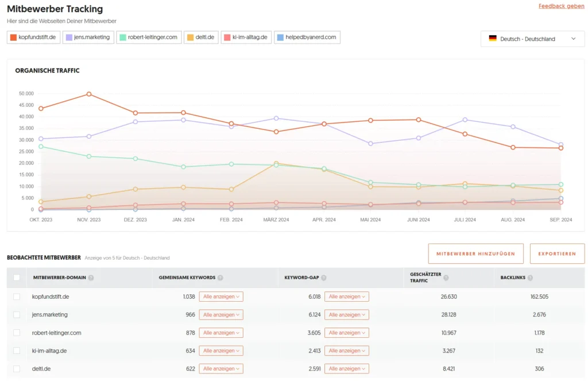
Task: Select the kopfundstift.de row checkbox
Action: coord(17,297)
